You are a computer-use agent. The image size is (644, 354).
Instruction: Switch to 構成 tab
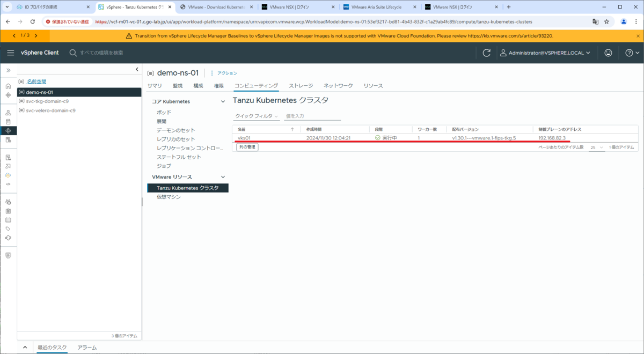click(x=198, y=86)
